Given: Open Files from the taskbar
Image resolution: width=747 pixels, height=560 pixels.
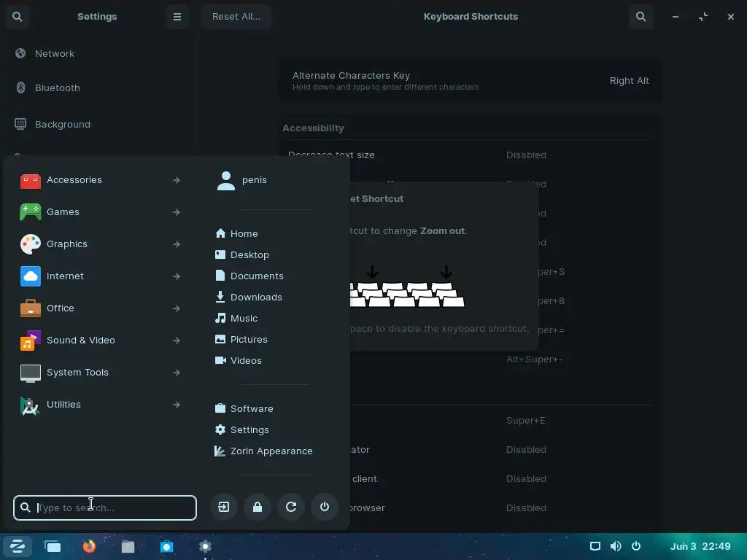Looking at the screenshot, I should click(x=128, y=546).
